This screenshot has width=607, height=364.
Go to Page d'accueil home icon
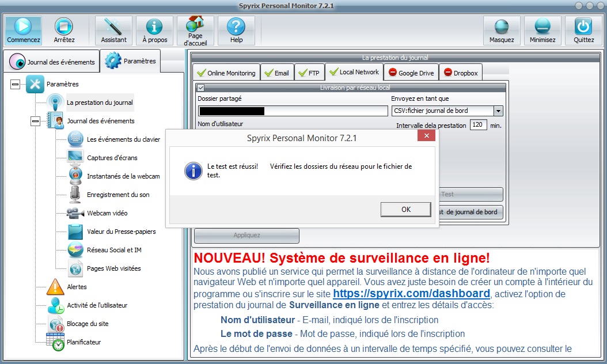(x=195, y=24)
